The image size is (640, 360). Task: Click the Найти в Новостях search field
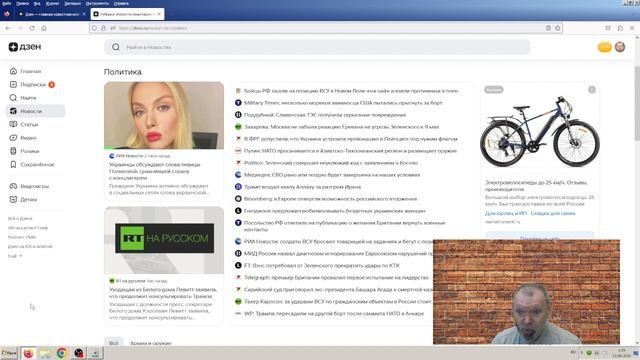[x=317, y=47]
